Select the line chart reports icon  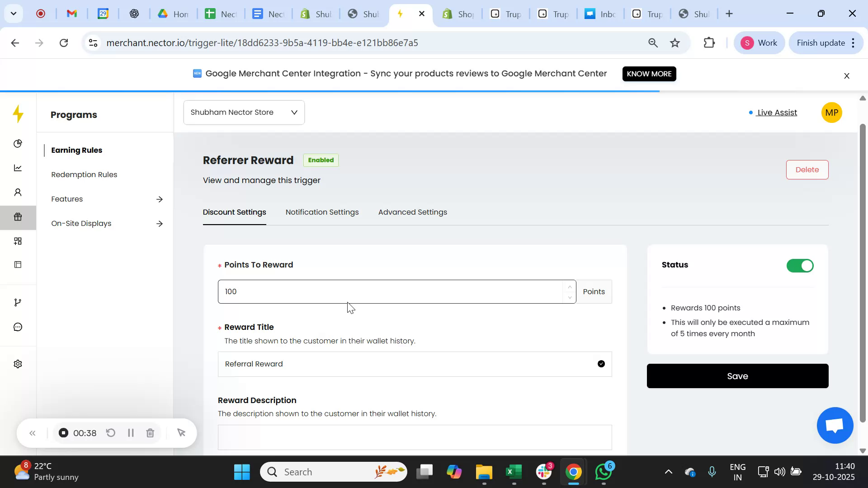tap(18, 168)
